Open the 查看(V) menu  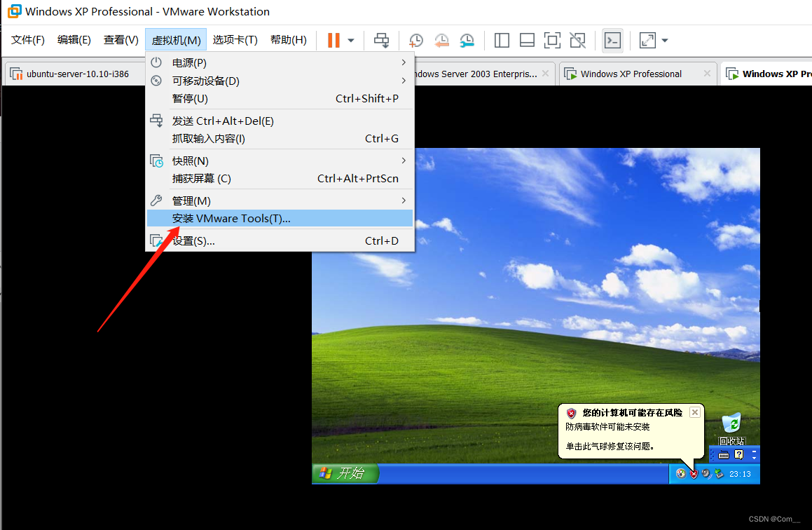(121, 40)
